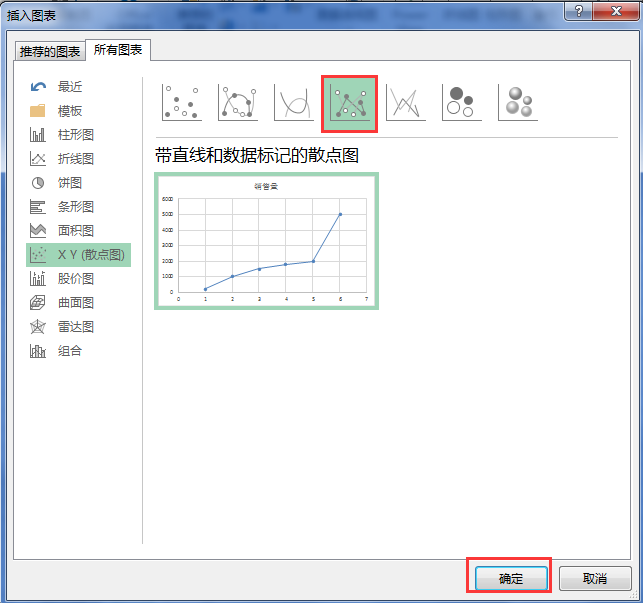Screen dimensions: 643x603
Task: Select 股价图 category label
Action: point(76,279)
